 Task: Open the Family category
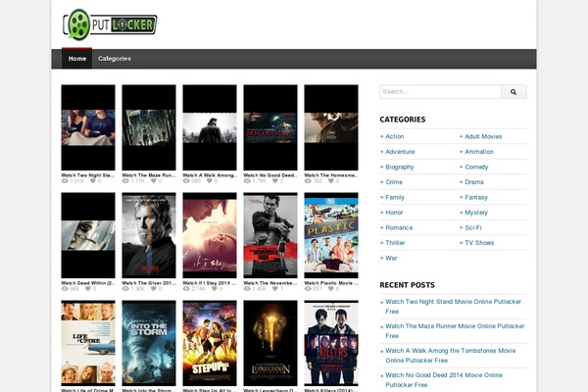395,197
